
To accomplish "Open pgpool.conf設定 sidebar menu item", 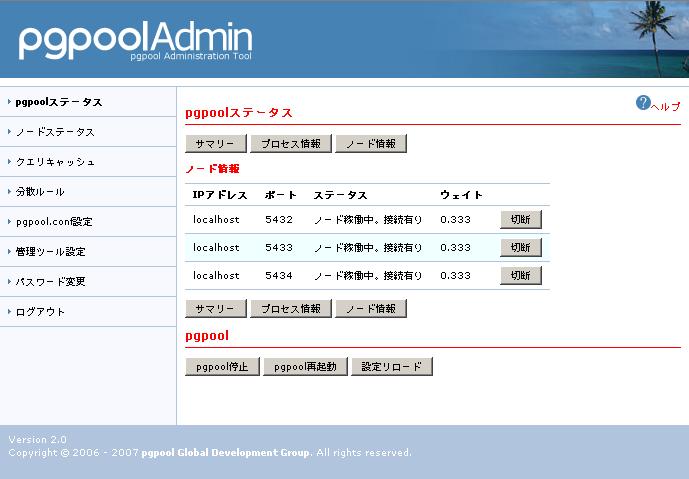I will coord(54,222).
